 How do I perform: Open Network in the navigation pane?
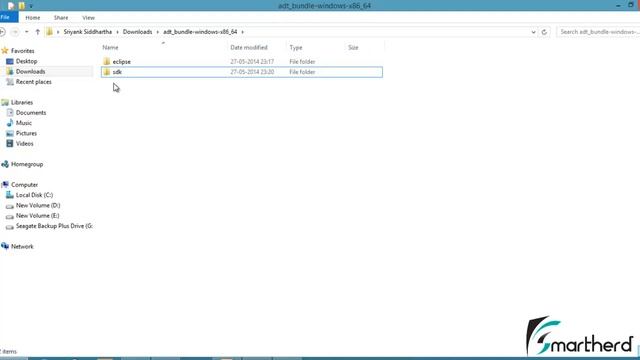coord(22,247)
